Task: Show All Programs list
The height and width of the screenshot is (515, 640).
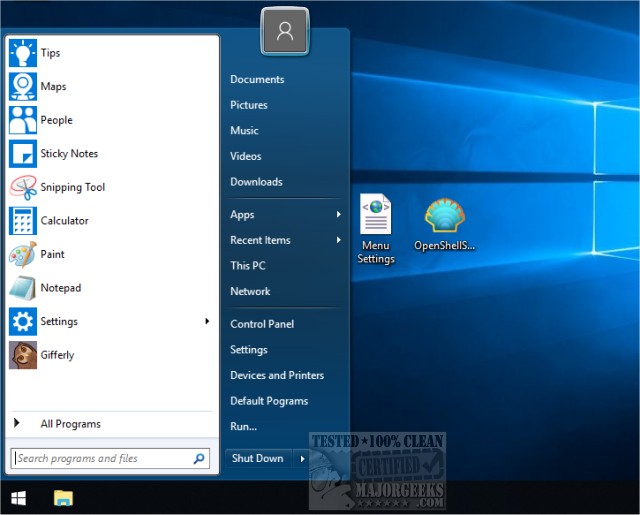Action: tap(70, 424)
